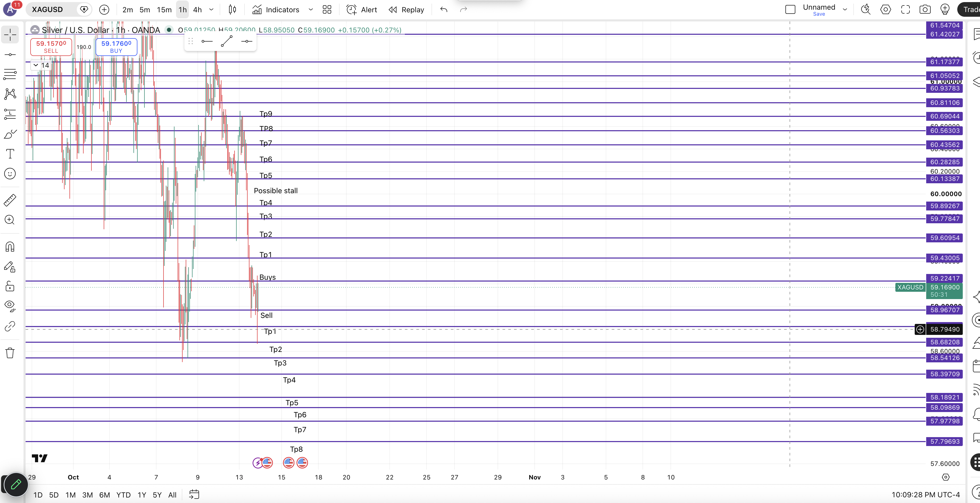Set range to 3M
The width and height of the screenshot is (980, 503).
[x=87, y=495]
